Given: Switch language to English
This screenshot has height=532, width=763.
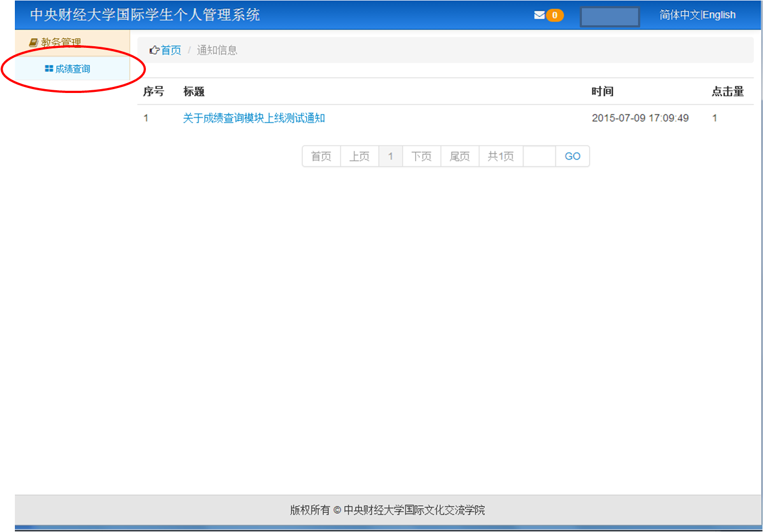Looking at the screenshot, I should click(x=719, y=15).
